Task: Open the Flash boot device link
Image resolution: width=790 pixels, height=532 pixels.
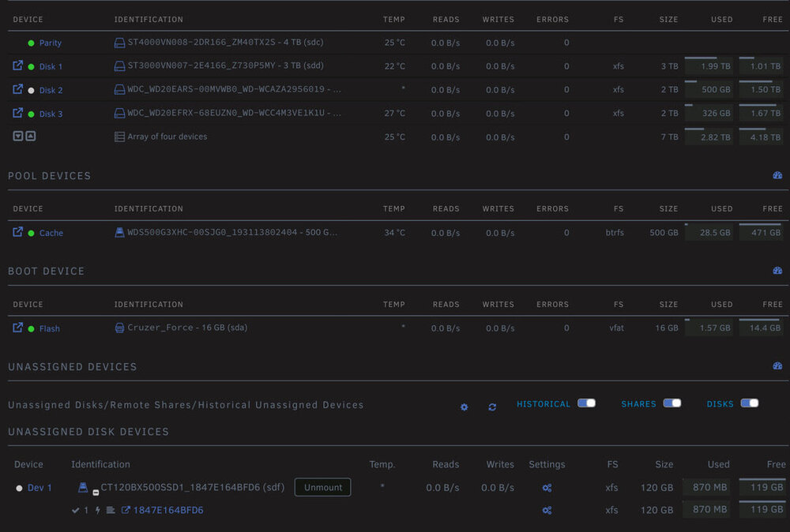Action: (49, 328)
